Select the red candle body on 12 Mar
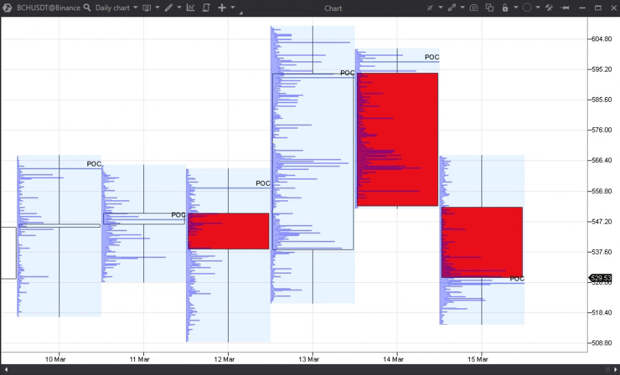620x375 pixels. [x=229, y=231]
